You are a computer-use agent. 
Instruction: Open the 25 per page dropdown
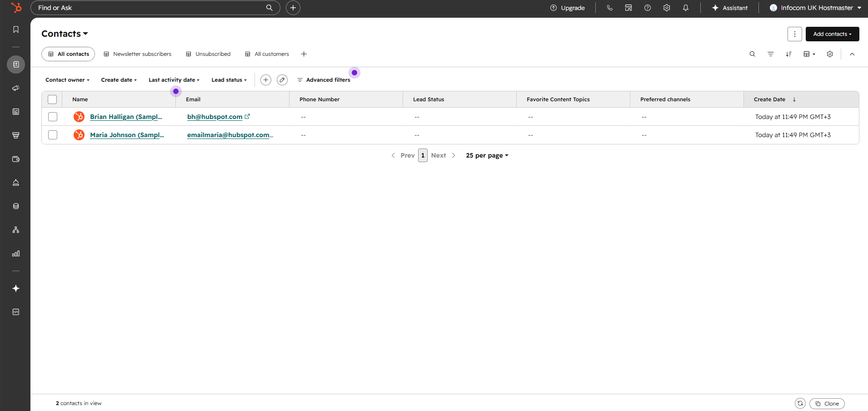point(487,155)
